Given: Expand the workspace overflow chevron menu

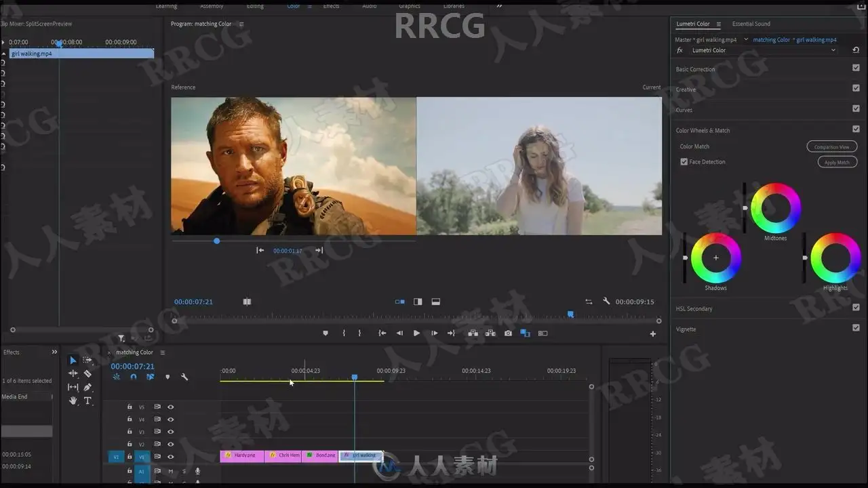Looking at the screenshot, I should (x=500, y=6).
